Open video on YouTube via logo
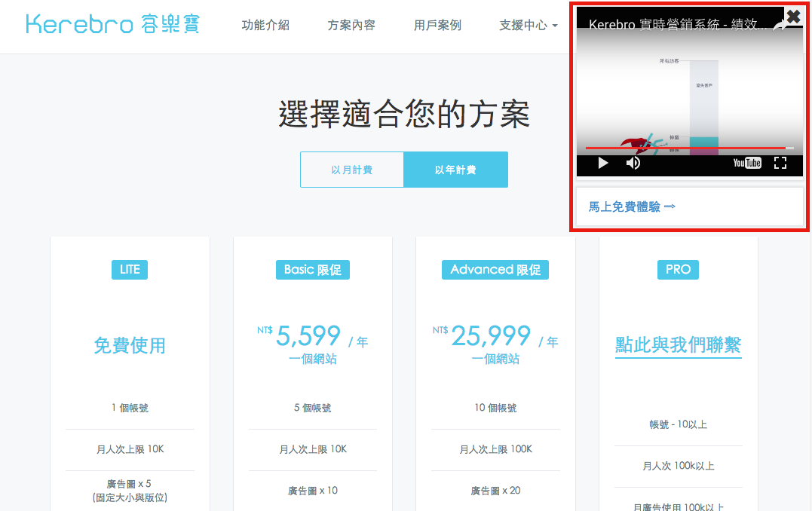 [x=747, y=163]
